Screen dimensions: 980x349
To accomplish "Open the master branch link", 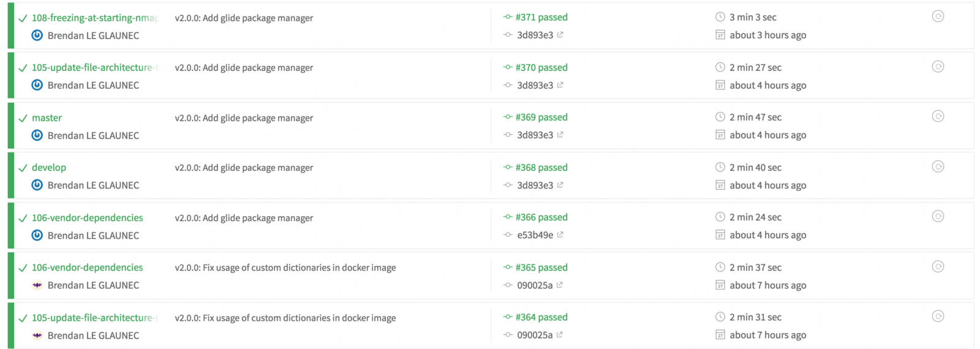I will [x=47, y=118].
